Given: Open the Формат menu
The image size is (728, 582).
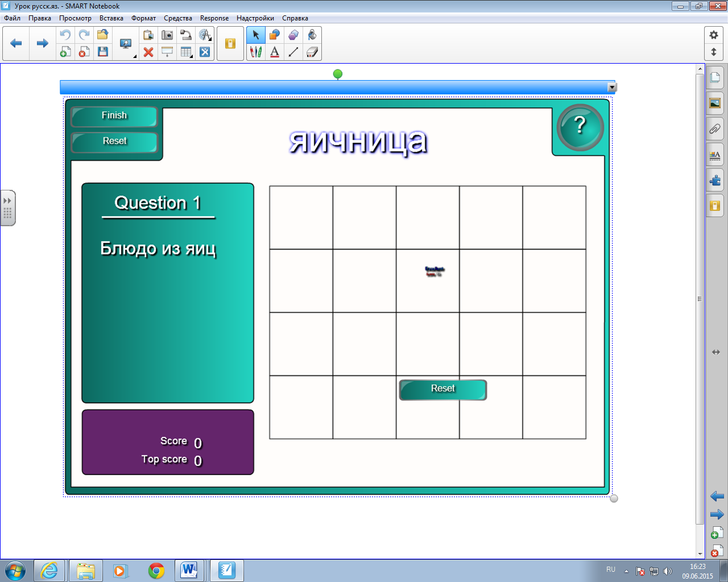Looking at the screenshot, I should [x=143, y=18].
